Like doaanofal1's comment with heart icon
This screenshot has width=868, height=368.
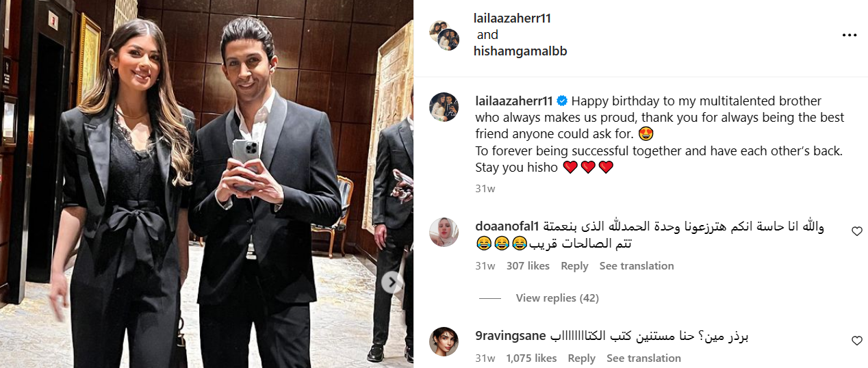point(856,231)
